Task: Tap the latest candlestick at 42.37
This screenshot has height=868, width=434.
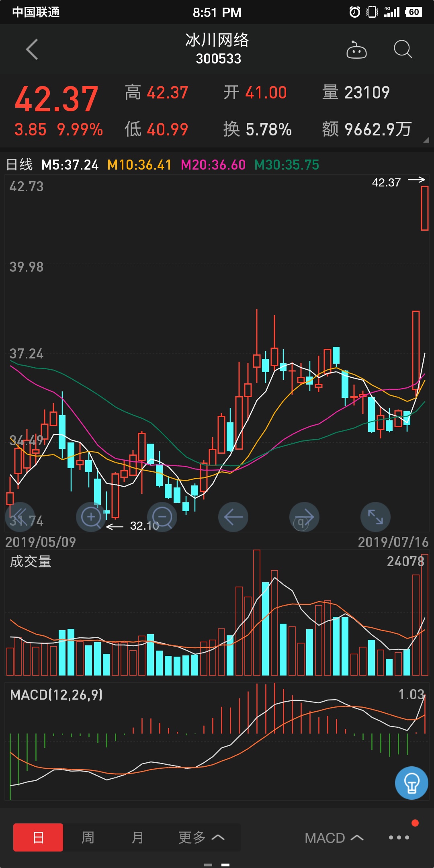Action: (x=424, y=208)
